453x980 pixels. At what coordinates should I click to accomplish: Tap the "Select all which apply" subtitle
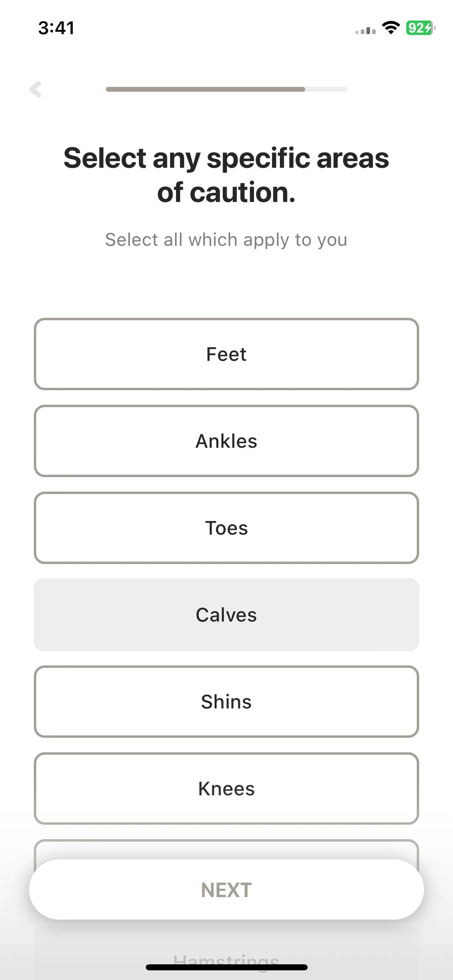coord(226,240)
